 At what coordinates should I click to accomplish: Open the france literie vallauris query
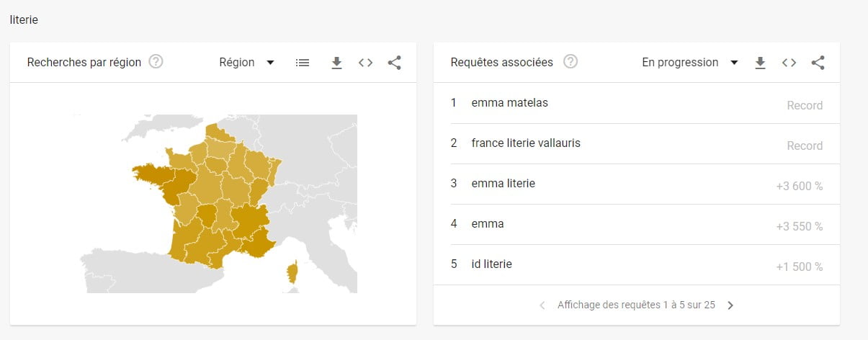tap(526, 143)
